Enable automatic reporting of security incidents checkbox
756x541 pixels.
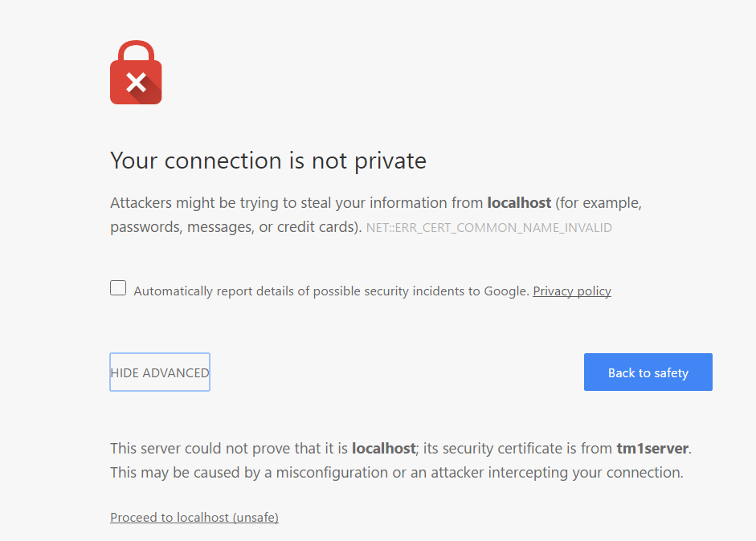[x=118, y=288]
